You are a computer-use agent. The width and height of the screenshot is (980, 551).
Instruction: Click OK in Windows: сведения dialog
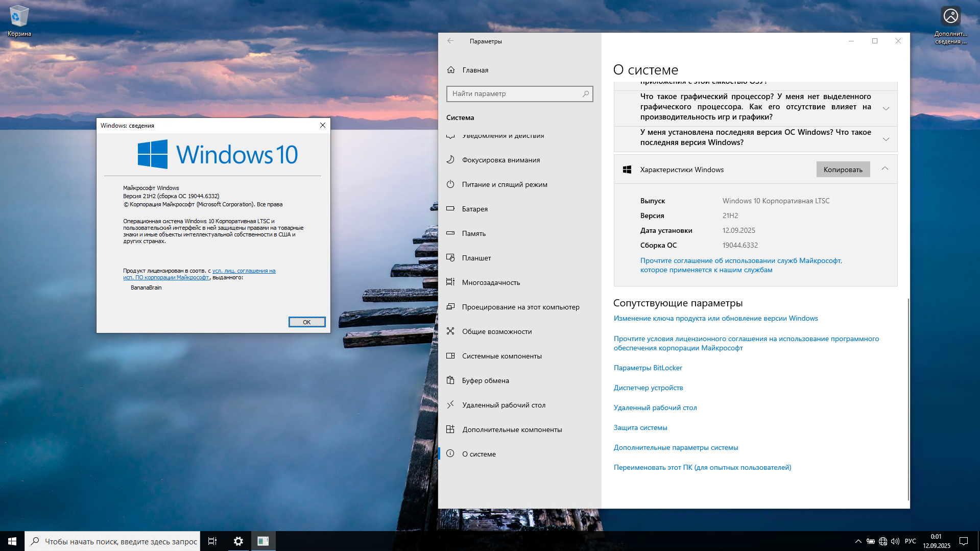tap(307, 322)
